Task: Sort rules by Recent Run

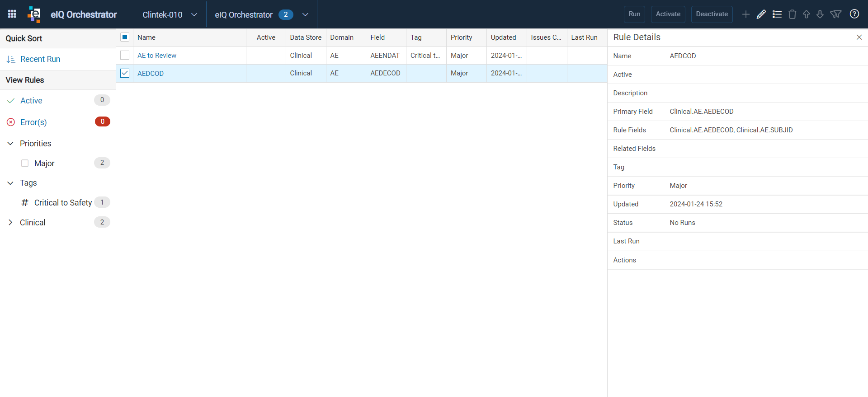Action: (40, 59)
